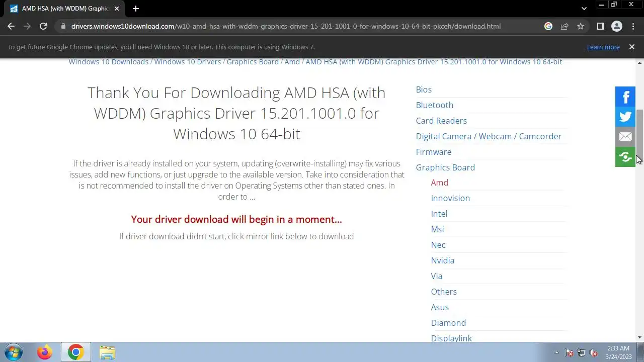Image resolution: width=644 pixels, height=362 pixels.
Task: Share page on Twitter
Action: [625, 117]
